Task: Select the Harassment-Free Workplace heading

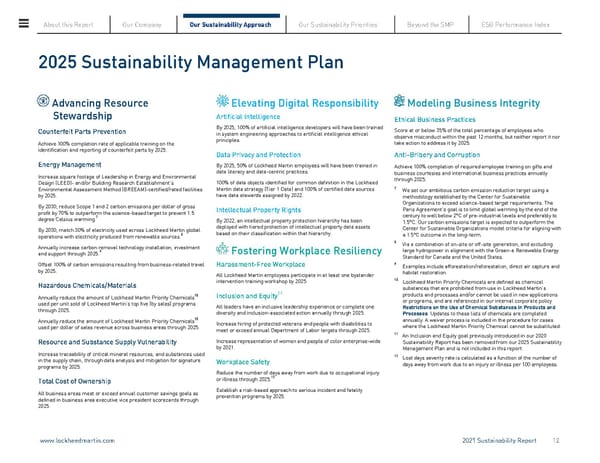Action: coord(260,265)
